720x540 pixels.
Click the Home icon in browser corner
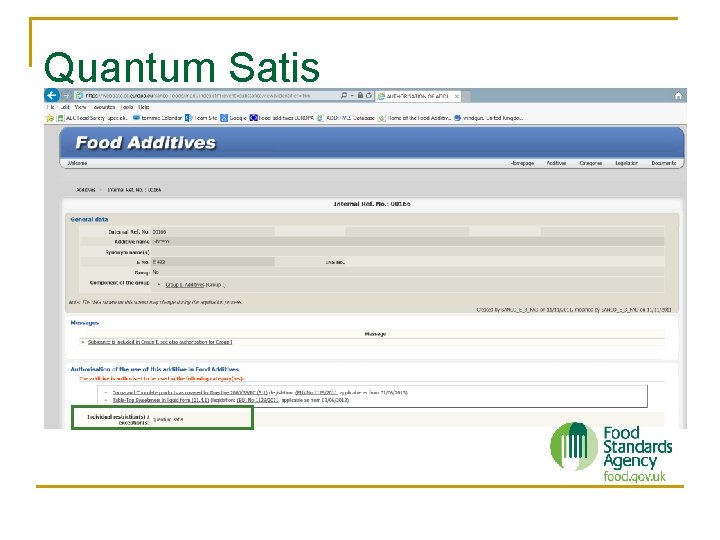pyautogui.click(x=678, y=96)
